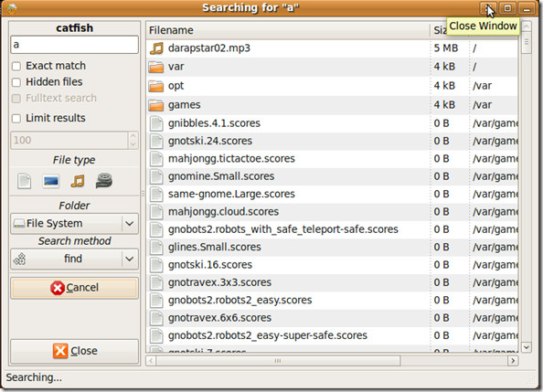Screen dimensions: 543x392
Task: Click file icon beside mahjongg.tictactoe.scores
Action: point(156,159)
